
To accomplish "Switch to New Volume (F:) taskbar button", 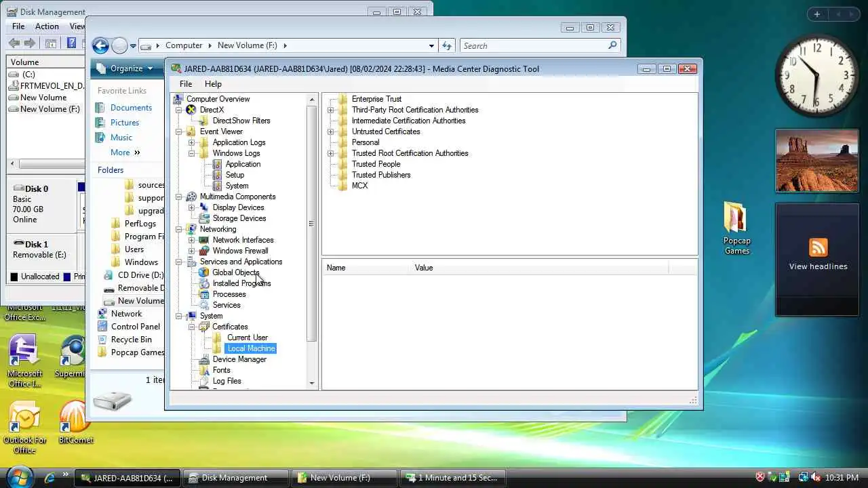I will pos(343,478).
